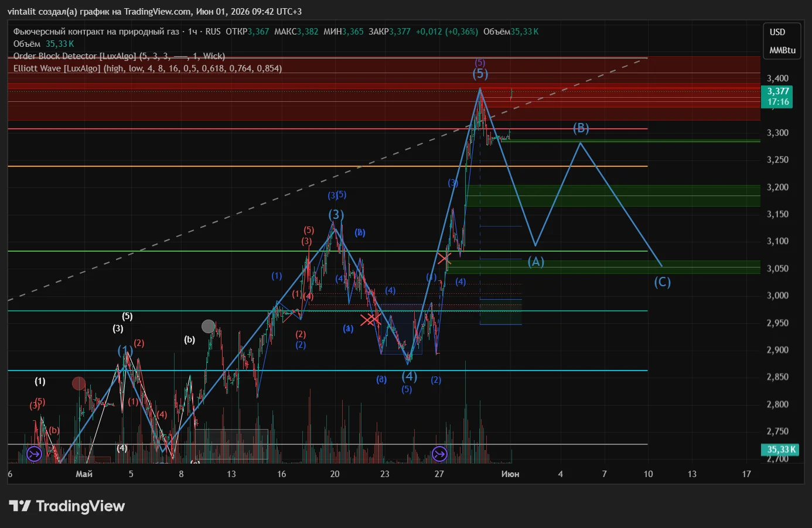
Task: Select the projected (C) wave label
Action: 663,282
